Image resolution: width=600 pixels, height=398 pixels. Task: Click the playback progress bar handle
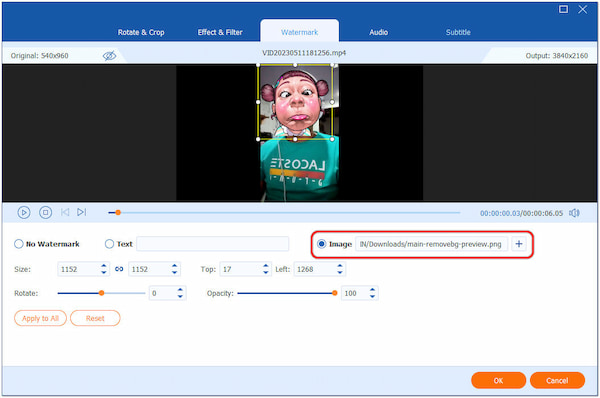118,212
